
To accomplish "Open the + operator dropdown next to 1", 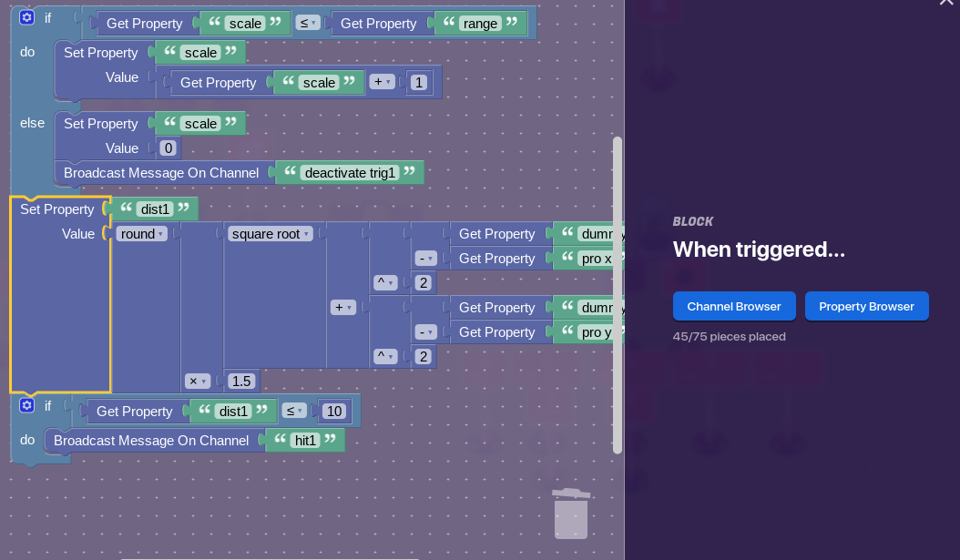I will (382, 83).
